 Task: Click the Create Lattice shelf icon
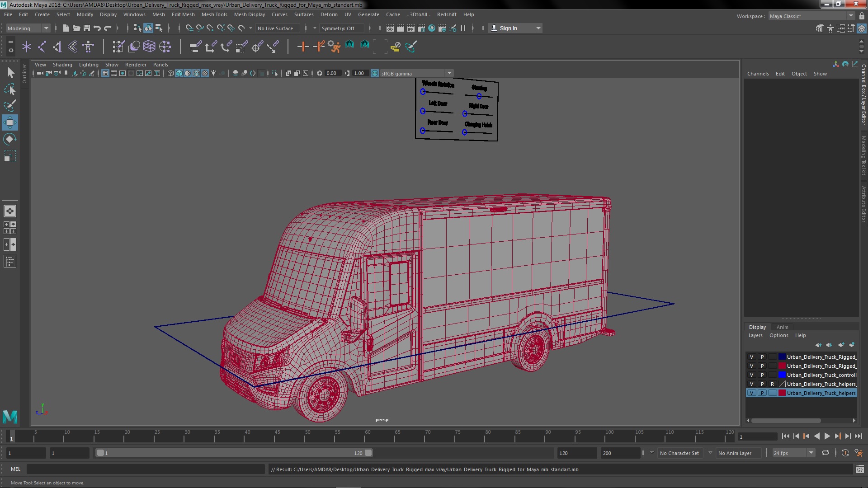pyautogui.click(x=149, y=47)
